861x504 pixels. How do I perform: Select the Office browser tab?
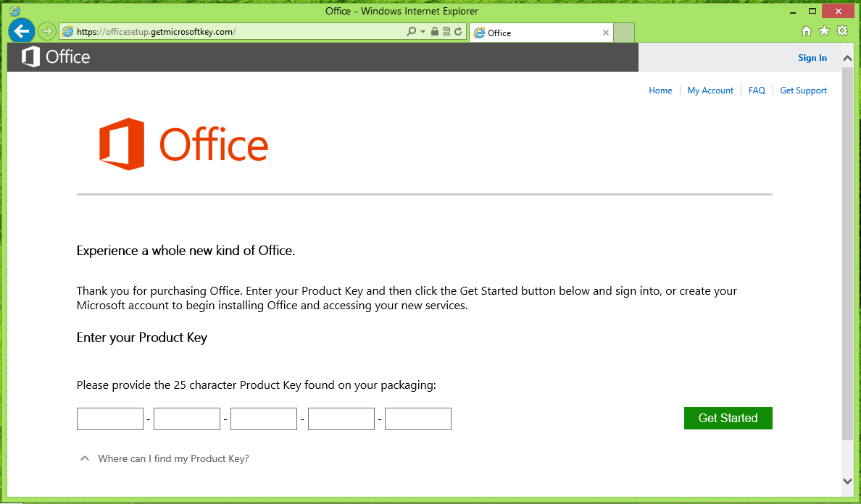pos(541,33)
